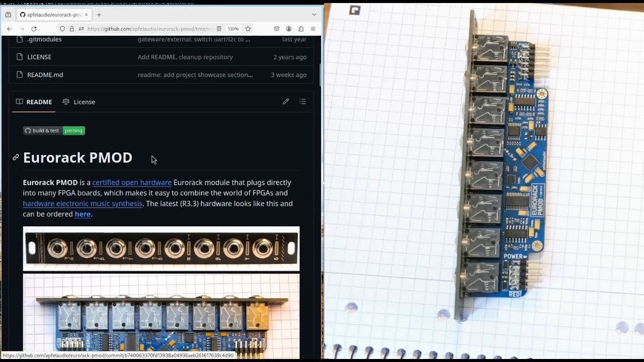Go forward one page
Image resolution: width=644 pixels, height=362 pixels.
22,29
